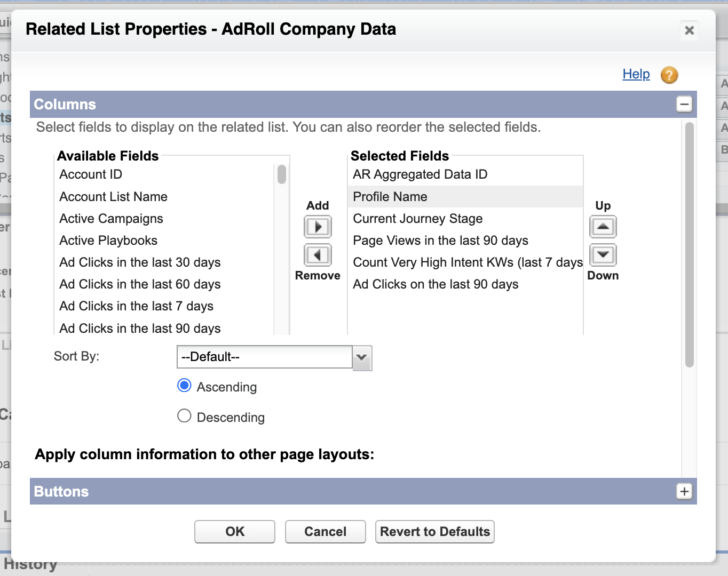Click the Add right-arrow button
The width and height of the screenshot is (728, 576).
click(x=318, y=227)
